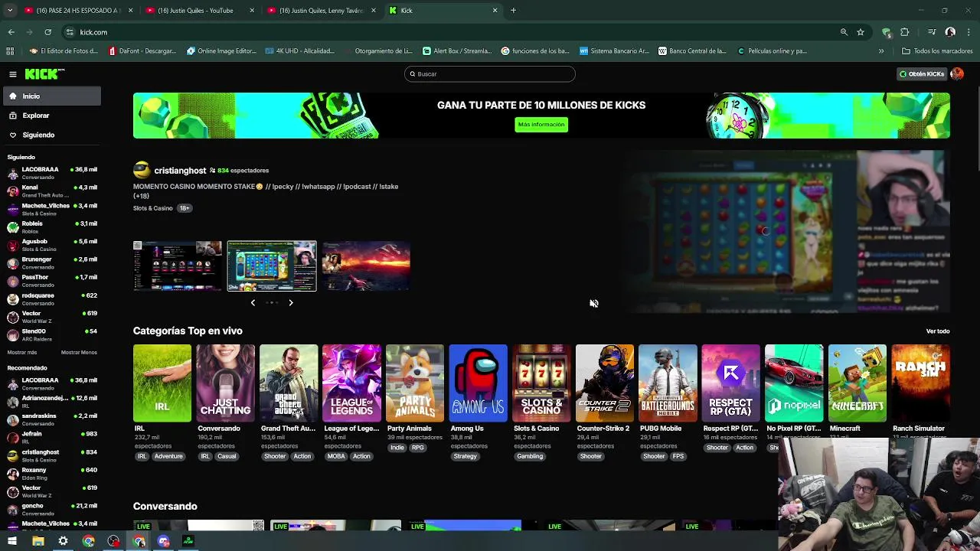Collapse following list with Mostrar Menos

tap(79, 353)
